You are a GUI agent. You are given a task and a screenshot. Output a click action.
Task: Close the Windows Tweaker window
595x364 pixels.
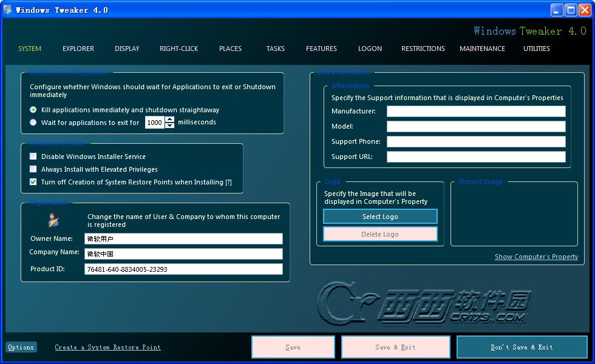click(585, 10)
